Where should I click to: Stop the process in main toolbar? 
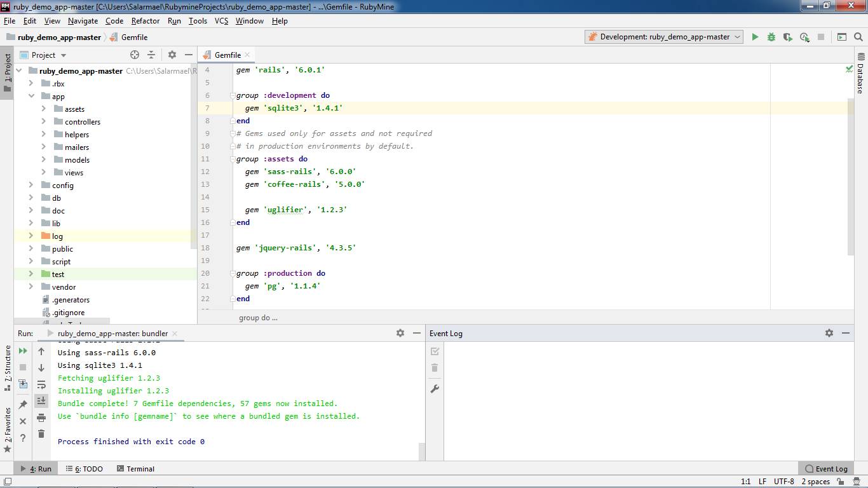(821, 37)
